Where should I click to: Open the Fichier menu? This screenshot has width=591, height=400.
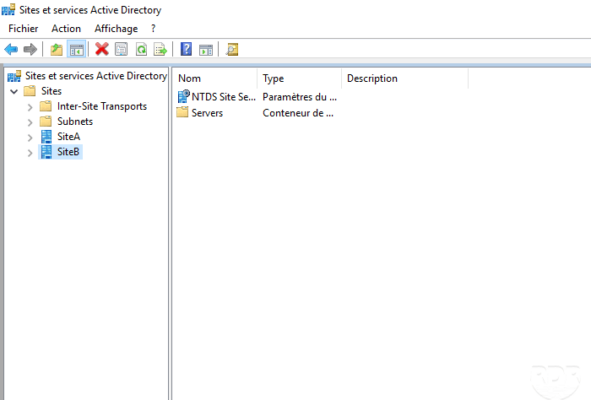pyautogui.click(x=23, y=29)
